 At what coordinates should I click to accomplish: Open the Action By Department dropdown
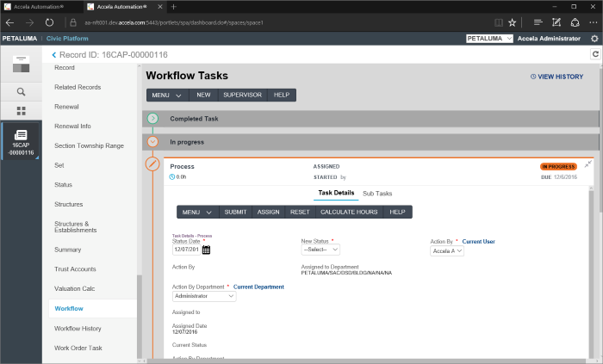pyautogui.click(x=204, y=296)
